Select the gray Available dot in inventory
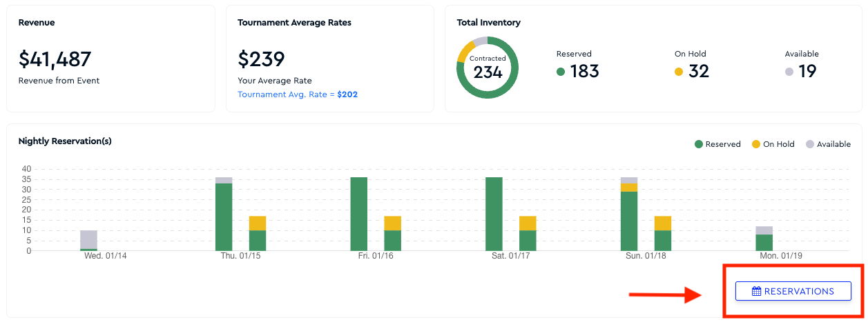The height and width of the screenshot is (331, 868). [789, 72]
